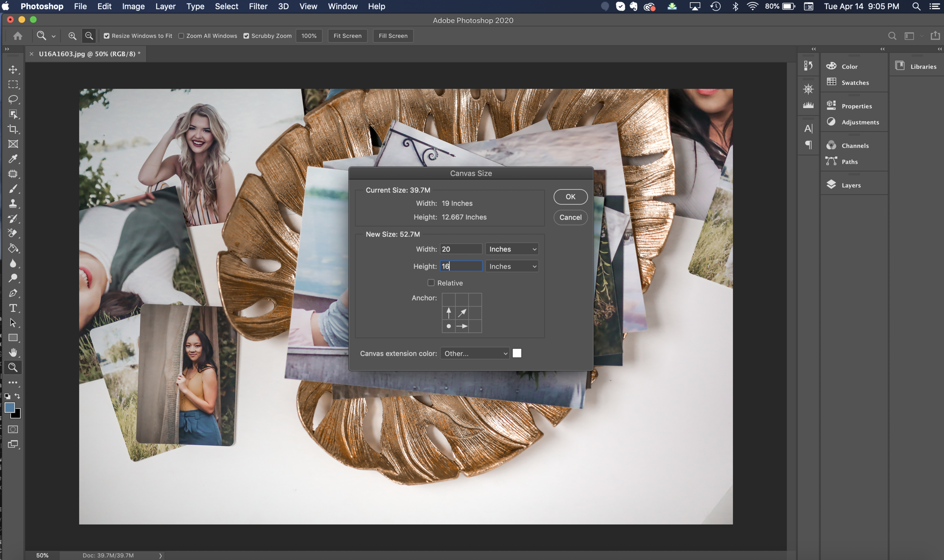Screen dimensions: 944x560
Task: Open the Image menu
Action: point(133,6)
